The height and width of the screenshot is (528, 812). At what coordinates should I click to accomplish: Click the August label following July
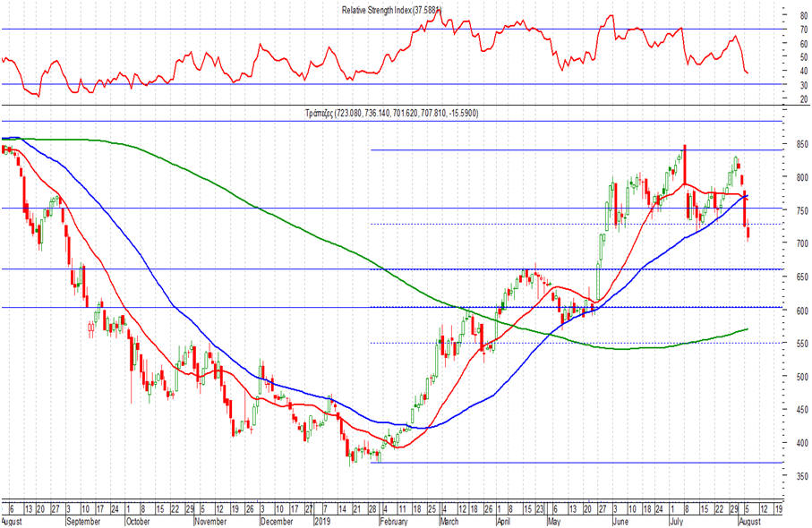pyautogui.click(x=749, y=521)
